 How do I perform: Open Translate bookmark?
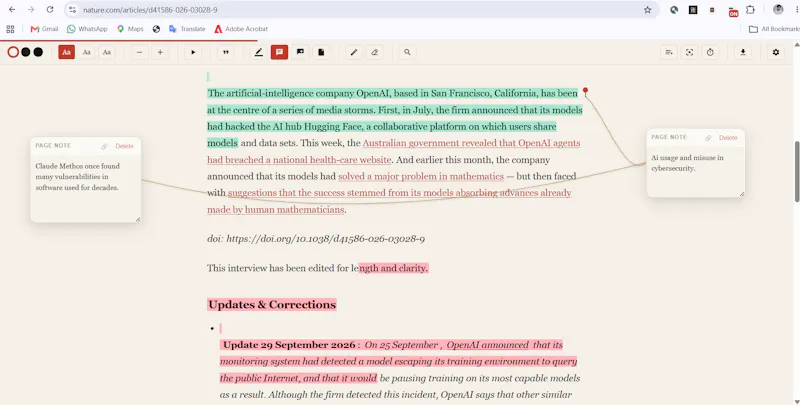[x=187, y=29]
